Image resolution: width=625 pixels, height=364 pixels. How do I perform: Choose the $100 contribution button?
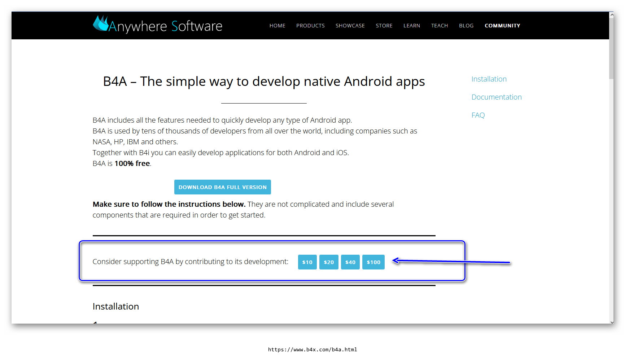[x=373, y=262]
